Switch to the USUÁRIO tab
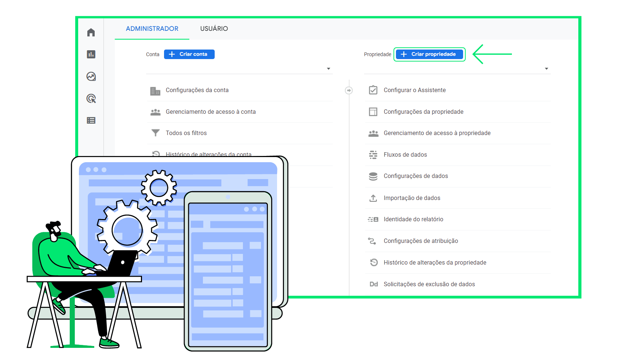The width and height of the screenshot is (633, 364). coord(214,29)
